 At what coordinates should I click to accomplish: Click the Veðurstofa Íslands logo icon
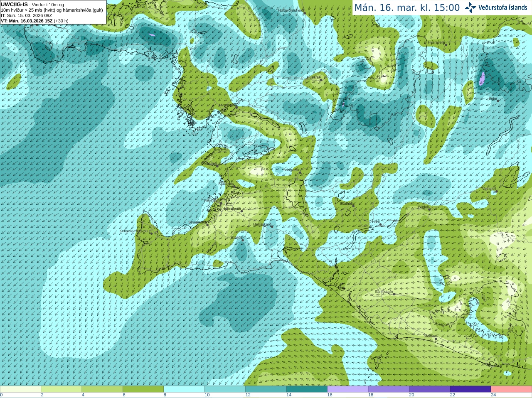[x=470, y=7]
